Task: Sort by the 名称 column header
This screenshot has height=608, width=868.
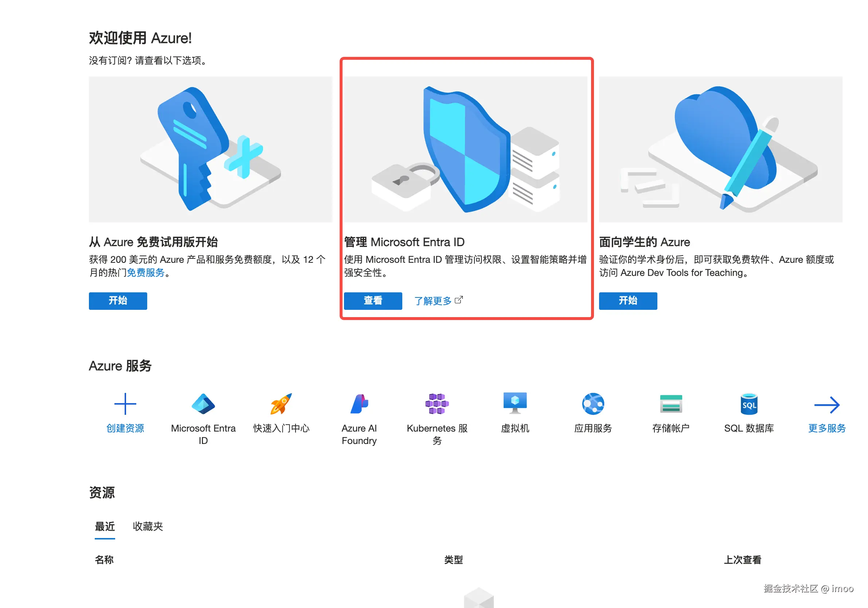Action: 104,560
